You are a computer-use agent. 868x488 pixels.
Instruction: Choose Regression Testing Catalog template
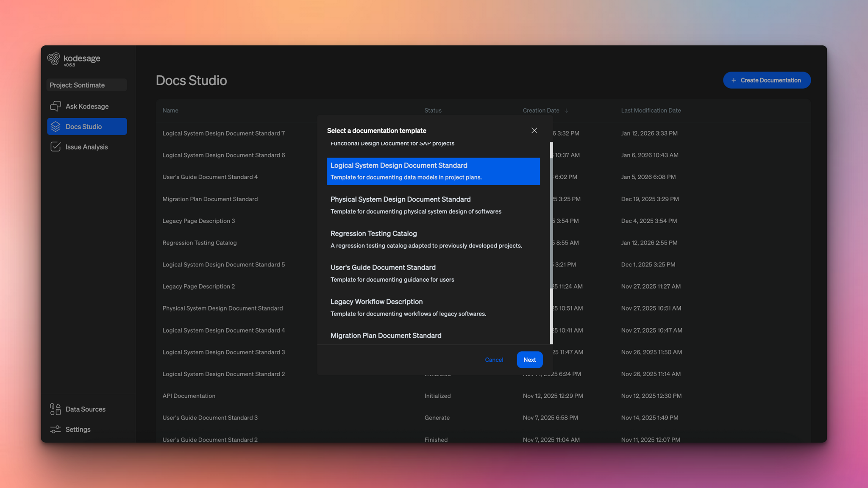[433, 239]
